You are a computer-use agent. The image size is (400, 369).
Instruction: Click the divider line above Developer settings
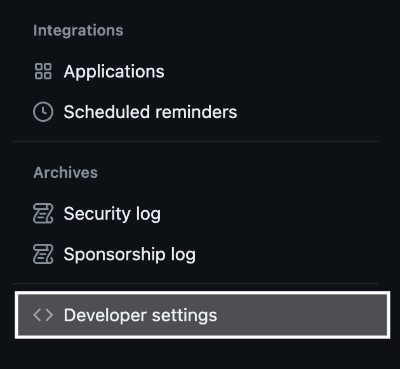point(195,284)
